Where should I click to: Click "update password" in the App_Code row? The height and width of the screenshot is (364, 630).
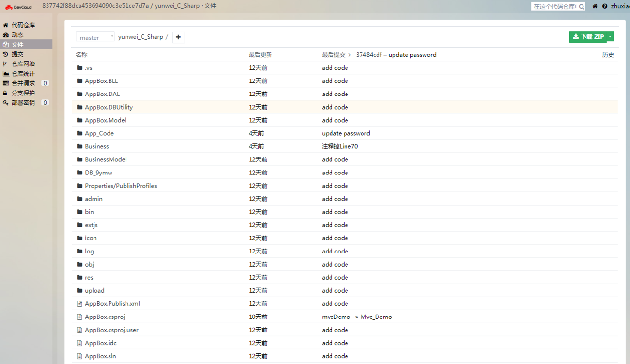[x=346, y=133]
